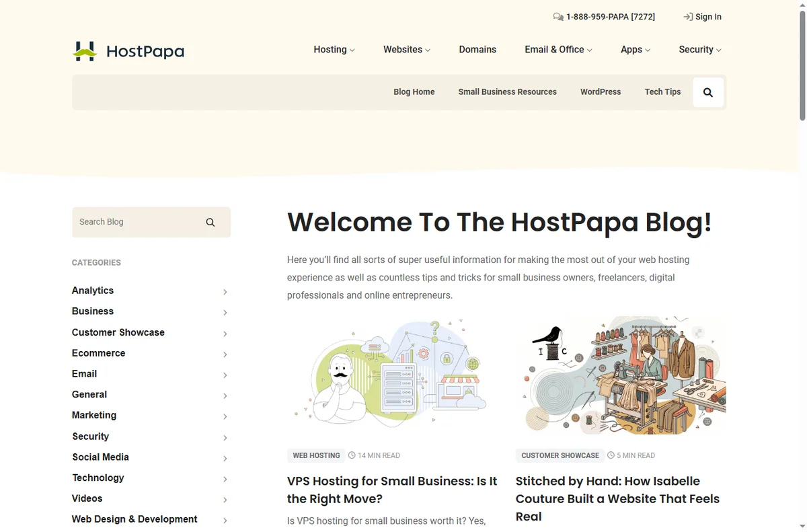Image resolution: width=807 pixels, height=532 pixels.
Task: Click the Isabelle Couture sewing illustration
Action: click(621, 375)
